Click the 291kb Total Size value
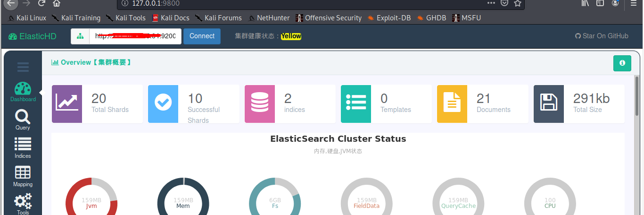Screen dimensions: 644x215 [x=592, y=98]
